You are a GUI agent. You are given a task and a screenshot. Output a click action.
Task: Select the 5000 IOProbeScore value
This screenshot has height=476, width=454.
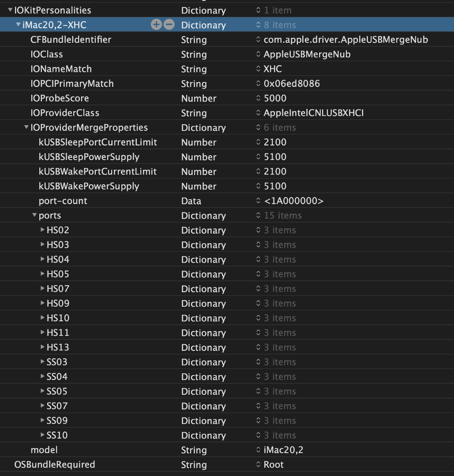[275, 98]
